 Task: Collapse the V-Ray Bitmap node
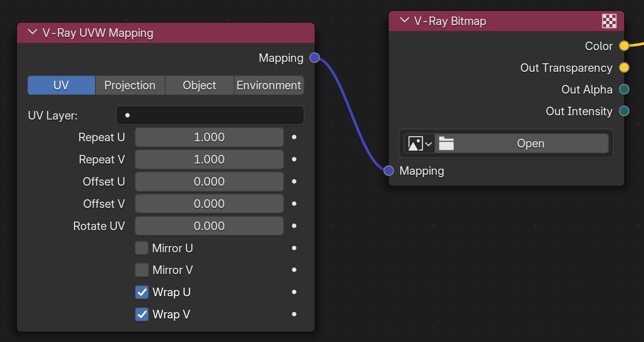point(404,21)
